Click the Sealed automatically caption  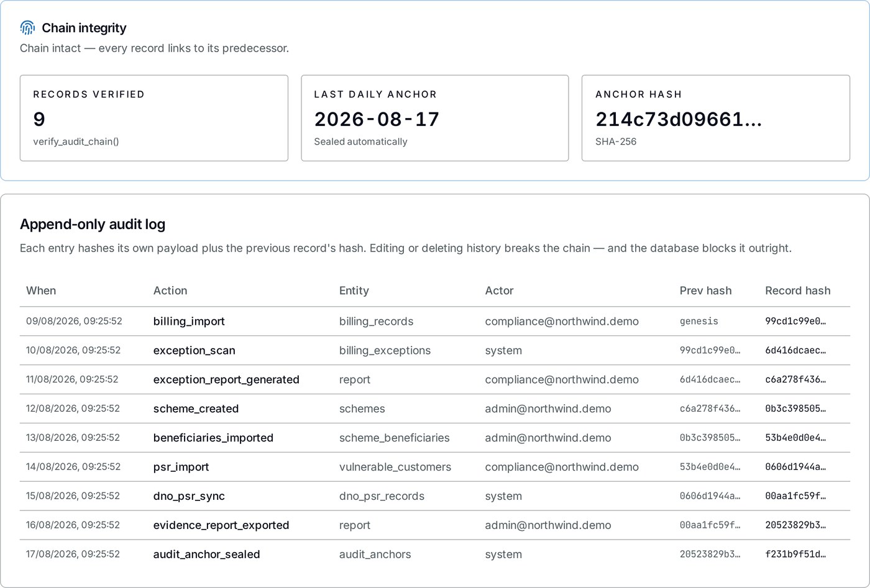tap(360, 142)
